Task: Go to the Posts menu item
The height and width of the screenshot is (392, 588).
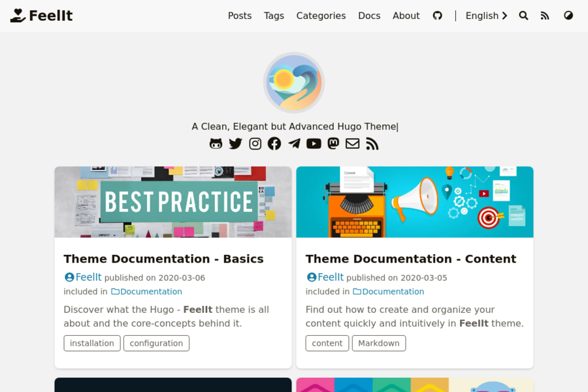Action: coord(240,16)
